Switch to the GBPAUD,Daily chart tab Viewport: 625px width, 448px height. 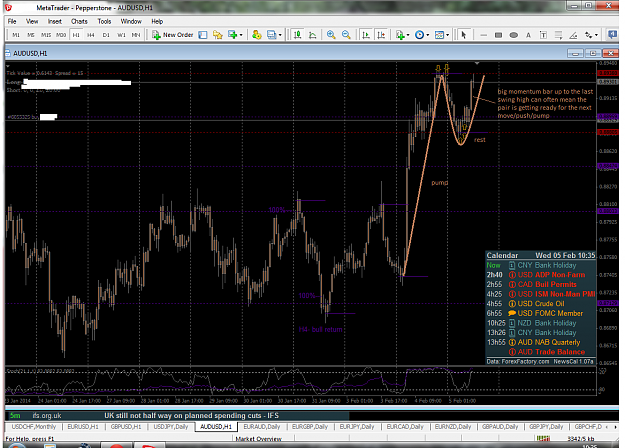pos(500,427)
